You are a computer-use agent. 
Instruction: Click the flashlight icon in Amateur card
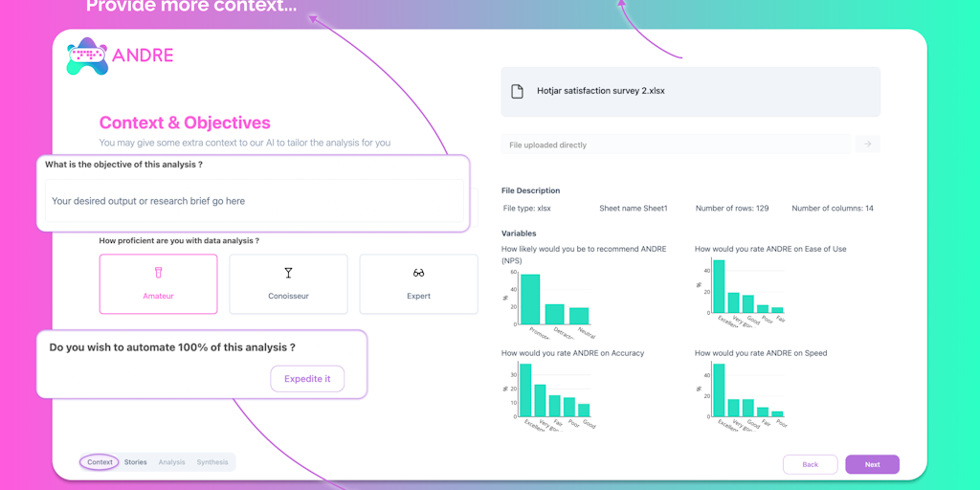click(x=158, y=273)
